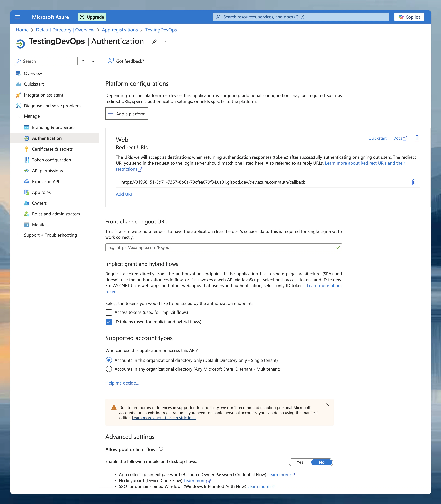Delete the Web platform using its trash icon

click(x=417, y=138)
